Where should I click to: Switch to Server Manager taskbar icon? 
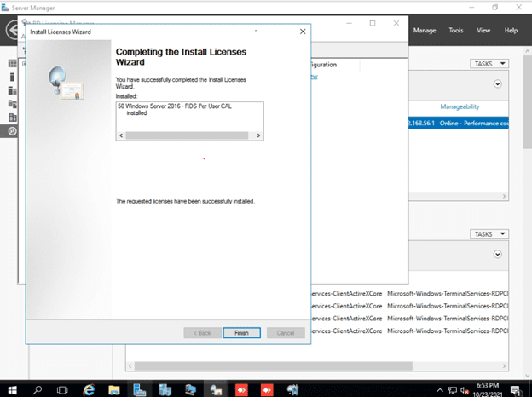point(140,390)
